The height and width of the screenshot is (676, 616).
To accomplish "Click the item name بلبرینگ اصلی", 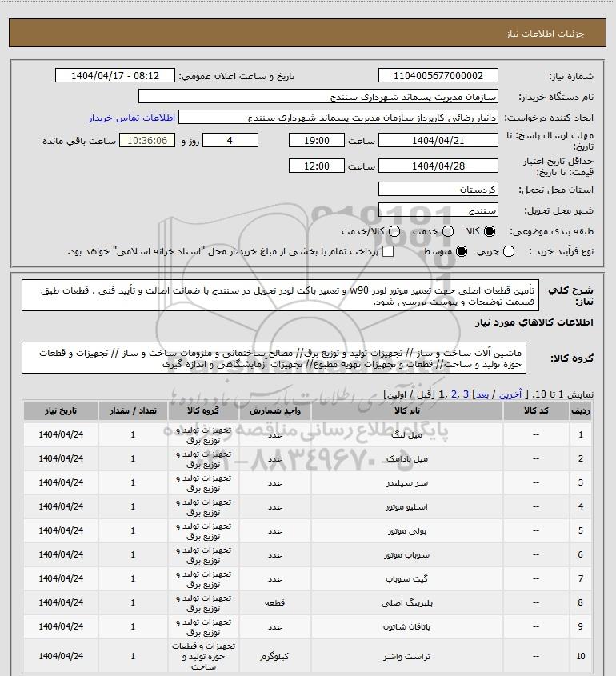I will [407, 603].
